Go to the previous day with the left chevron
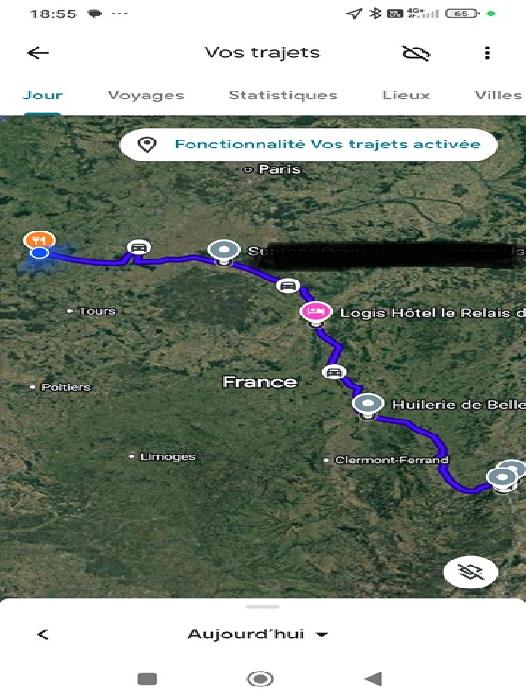The width and height of the screenshot is (526, 700). pyautogui.click(x=43, y=634)
